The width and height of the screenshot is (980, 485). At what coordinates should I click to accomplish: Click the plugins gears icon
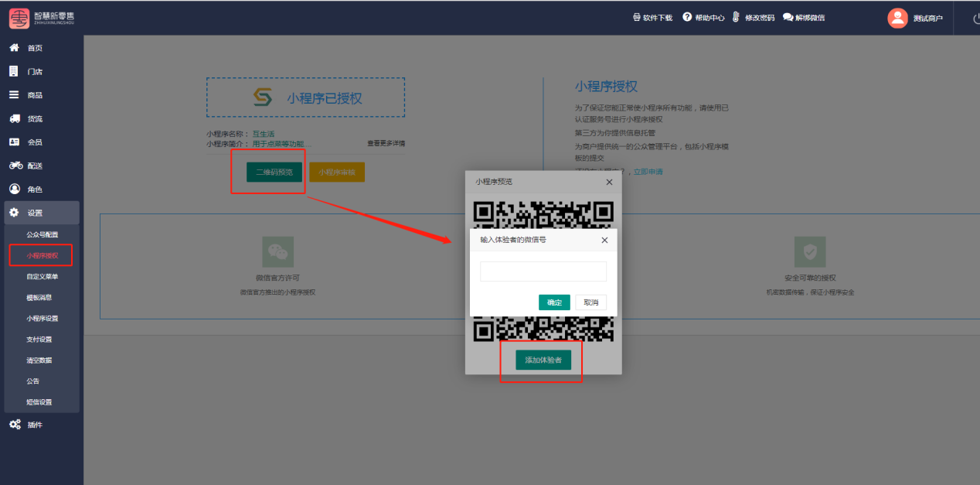(15, 424)
